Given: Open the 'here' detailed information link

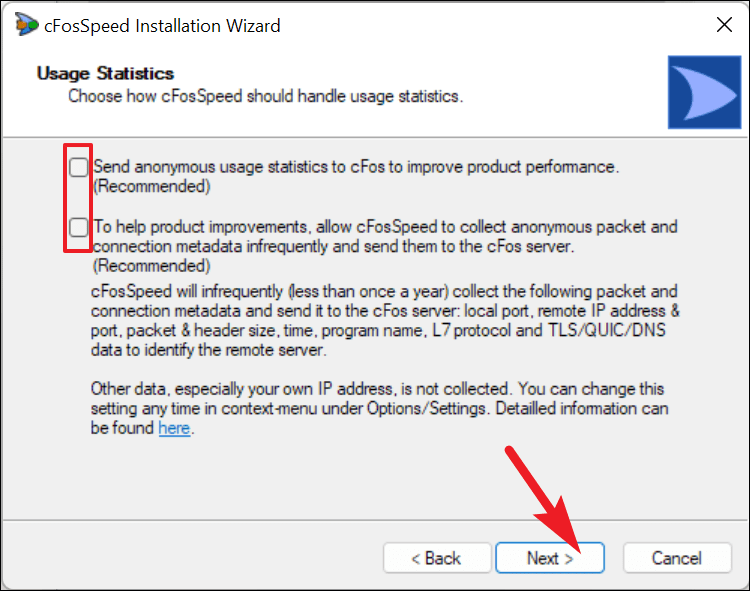Looking at the screenshot, I should [174, 428].
